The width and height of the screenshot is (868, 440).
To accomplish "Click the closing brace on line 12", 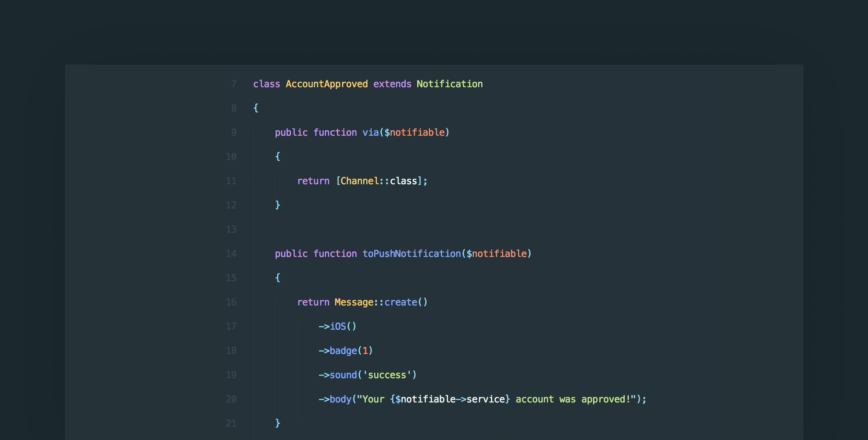I will pos(278,205).
